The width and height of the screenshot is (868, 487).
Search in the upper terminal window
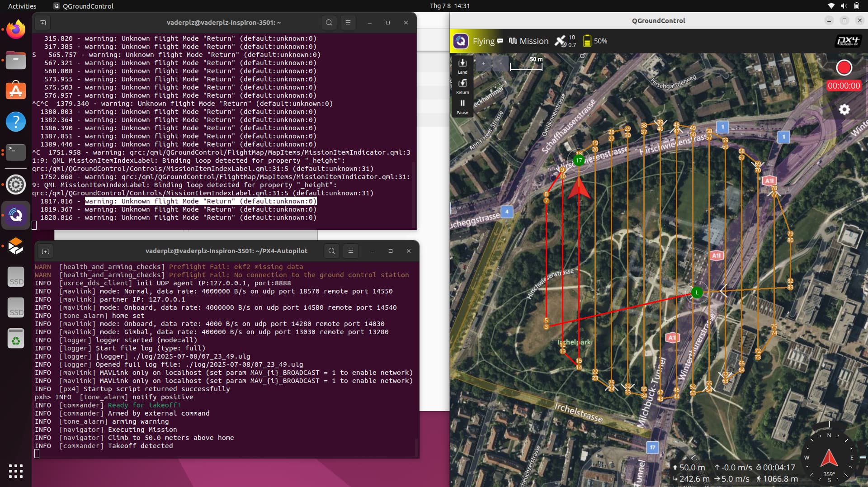point(329,23)
